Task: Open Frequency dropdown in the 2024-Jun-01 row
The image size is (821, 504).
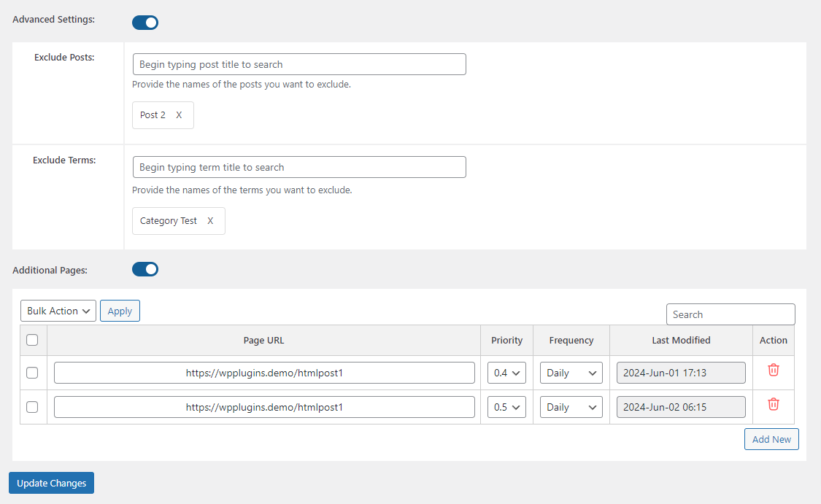Action: (571, 373)
